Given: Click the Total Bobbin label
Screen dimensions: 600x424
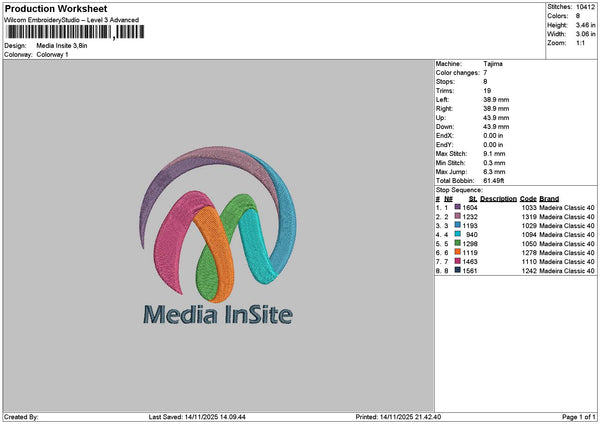Looking at the screenshot, I should [455, 181].
